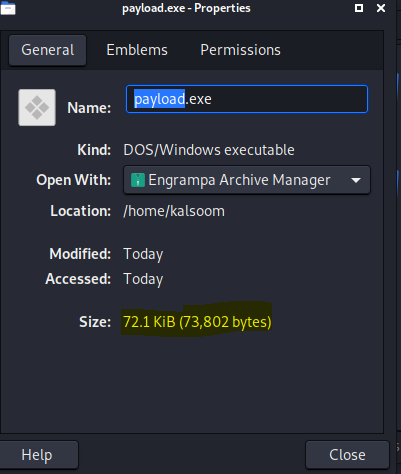The height and width of the screenshot is (474, 401).
Task: Open the Help button
Action: pyautogui.click(x=38, y=455)
